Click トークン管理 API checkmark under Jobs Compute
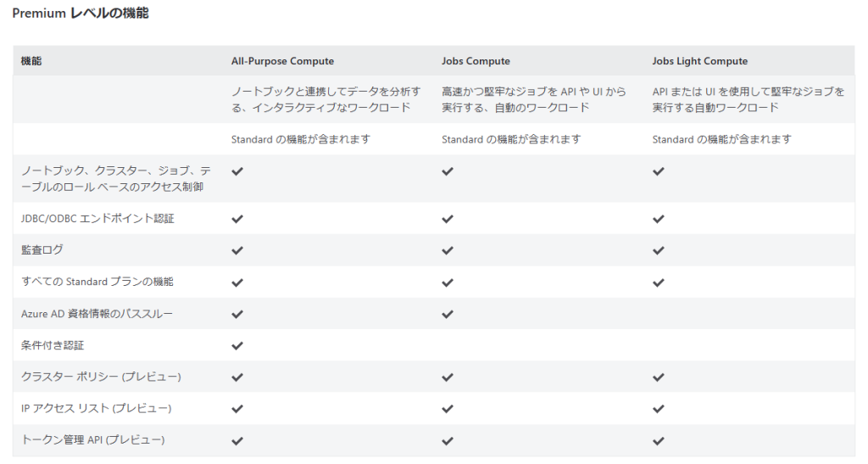This screenshot has width=868, height=464. (x=448, y=440)
